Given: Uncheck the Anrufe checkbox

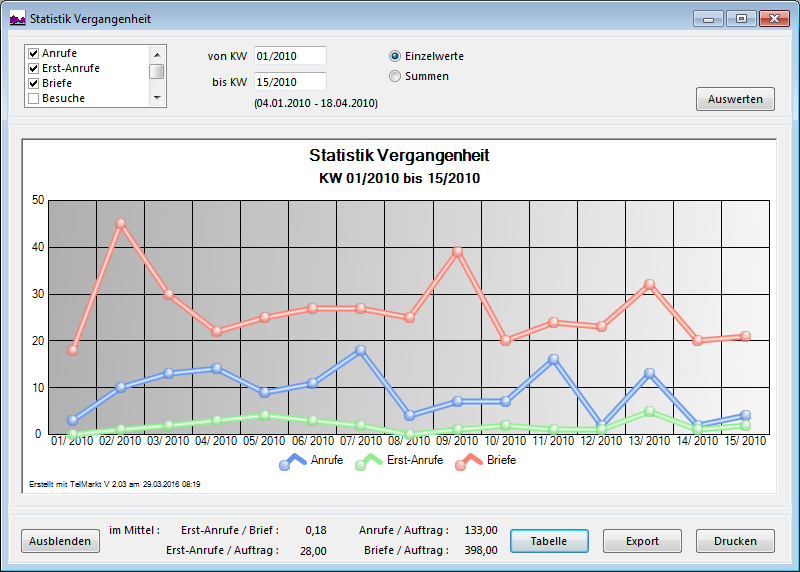Looking at the screenshot, I should pos(34,53).
